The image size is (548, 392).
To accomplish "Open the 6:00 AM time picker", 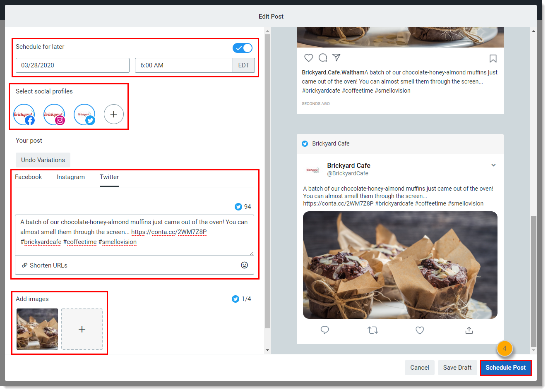I will (184, 65).
